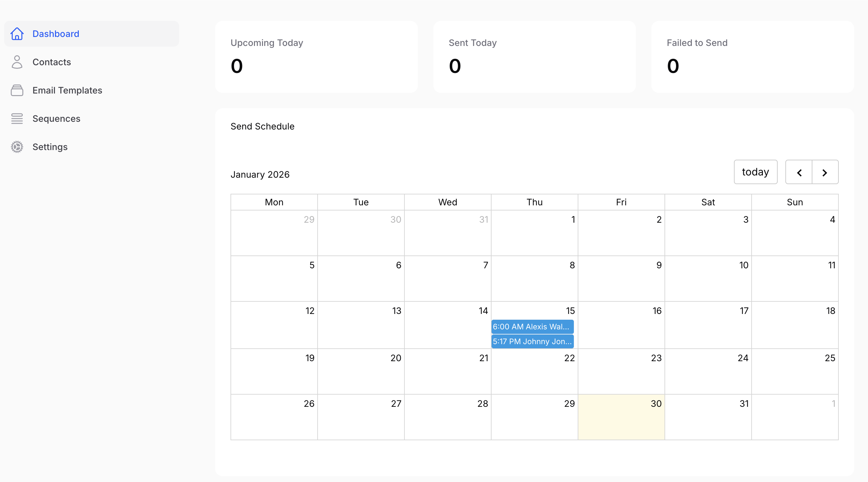Open the 6:00 AM Alexis event
The image size is (868, 482).
coord(532,326)
